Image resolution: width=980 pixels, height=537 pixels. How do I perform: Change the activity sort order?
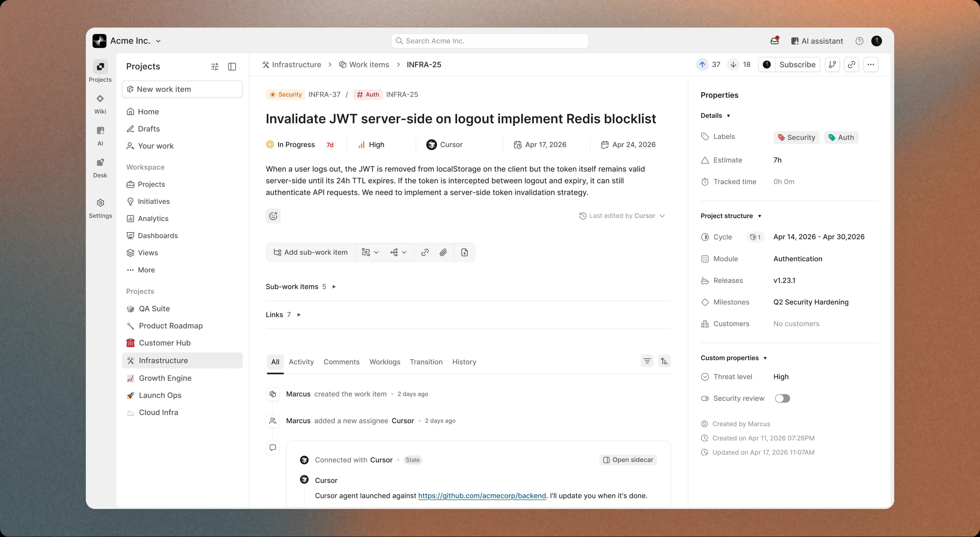pos(664,361)
